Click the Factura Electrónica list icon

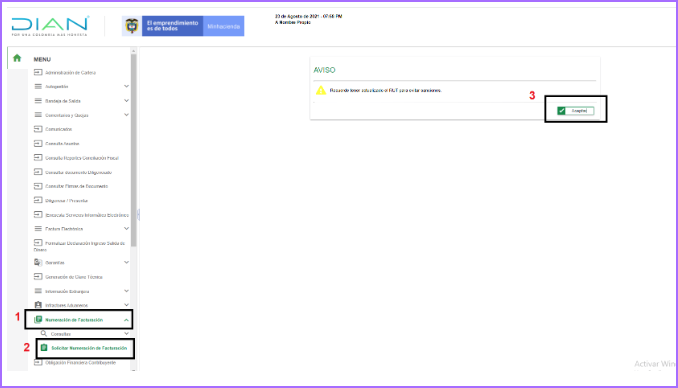(x=38, y=228)
